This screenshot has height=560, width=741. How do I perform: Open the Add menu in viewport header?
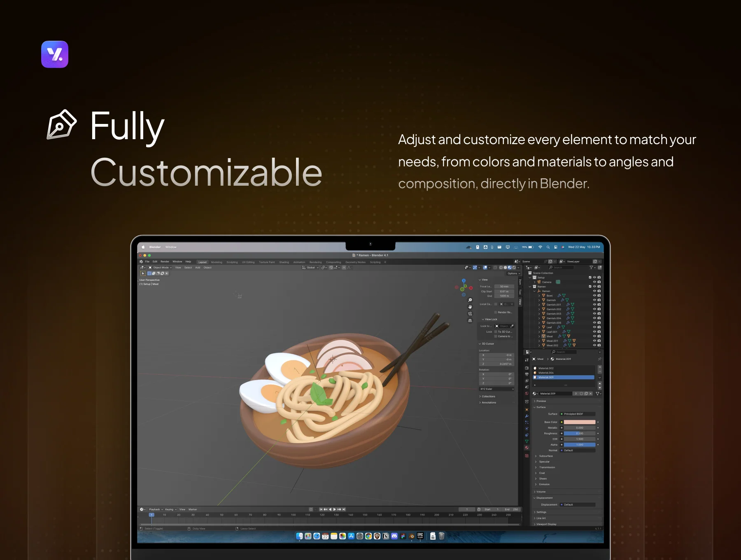coord(198,268)
